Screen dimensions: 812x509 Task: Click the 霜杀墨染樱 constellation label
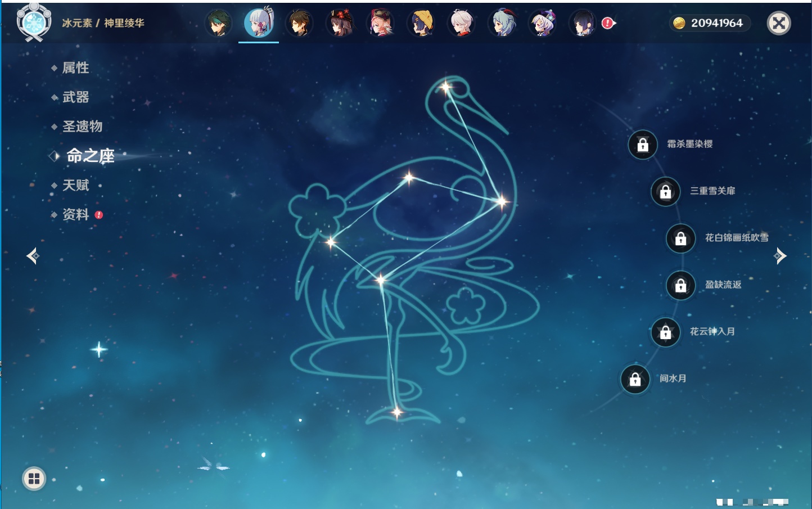click(690, 144)
